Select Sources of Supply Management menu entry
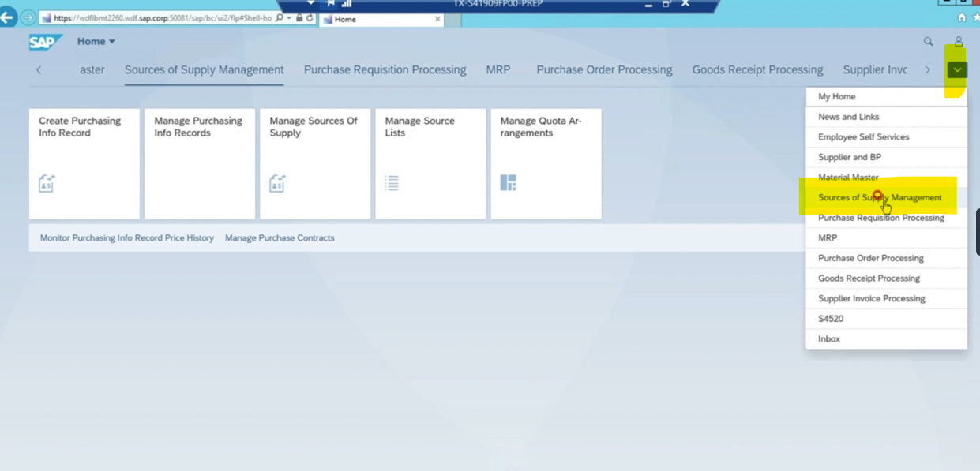Image resolution: width=980 pixels, height=471 pixels. [x=886, y=198]
